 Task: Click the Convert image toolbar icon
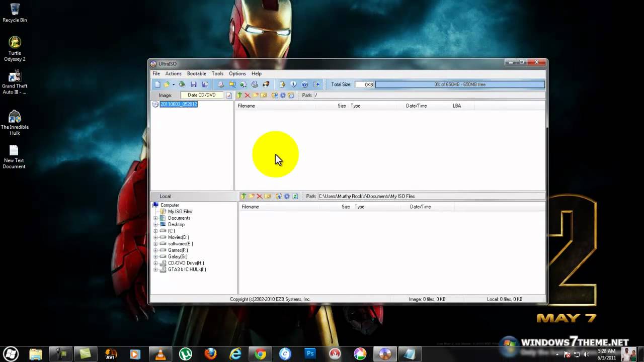pyautogui.click(x=244, y=84)
